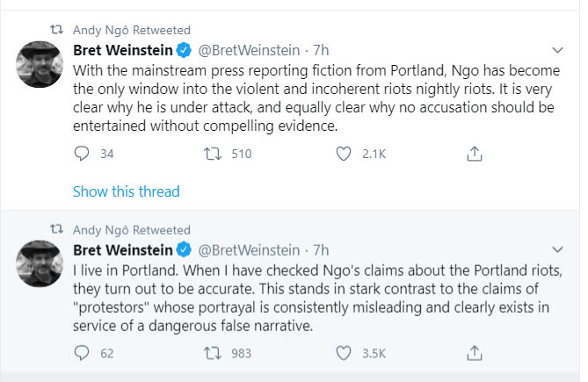The image size is (588, 382).
Task: Click the top Andy Ngô Retweeted label
Action: [131, 30]
